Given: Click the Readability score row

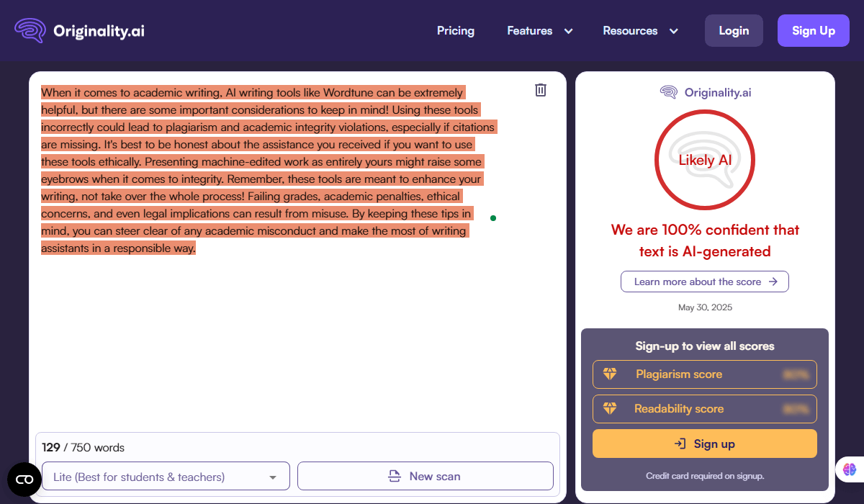Looking at the screenshot, I should 705,409.
